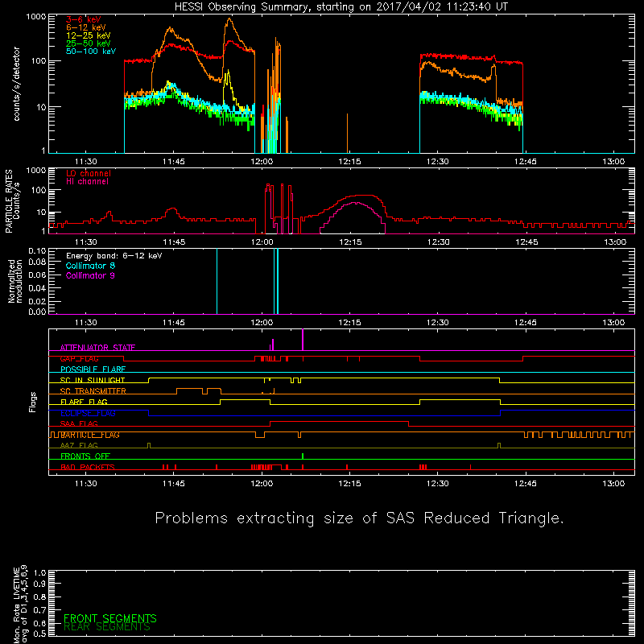Click the SAS Reduced Triangle error message
644x644 pixels.
[x=359, y=518]
